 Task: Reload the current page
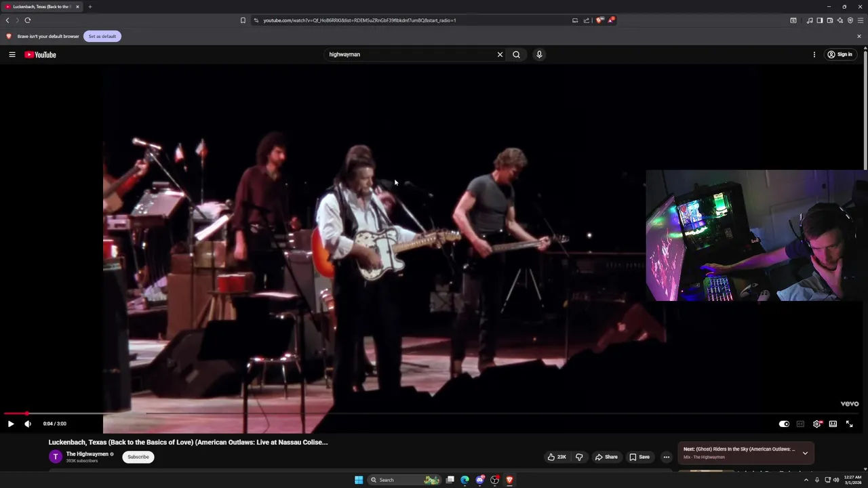[x=28, y=20]
